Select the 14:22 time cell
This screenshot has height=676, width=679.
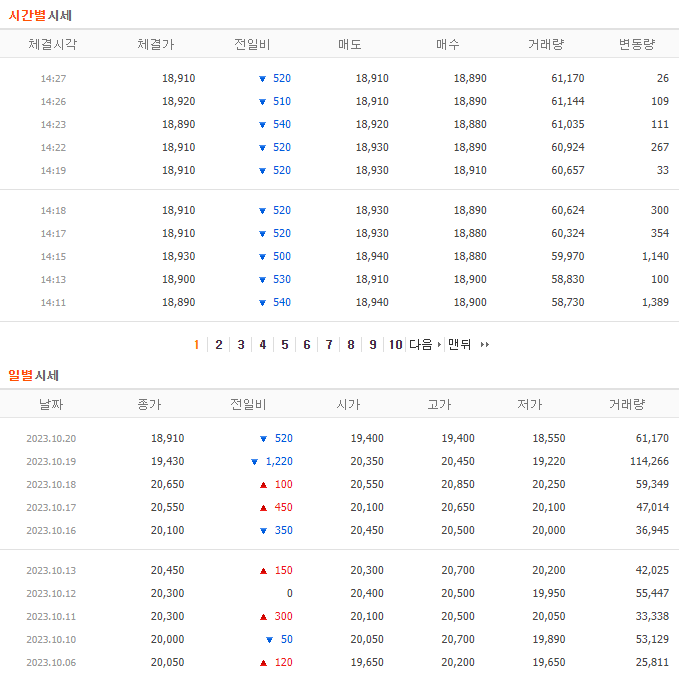53,147
